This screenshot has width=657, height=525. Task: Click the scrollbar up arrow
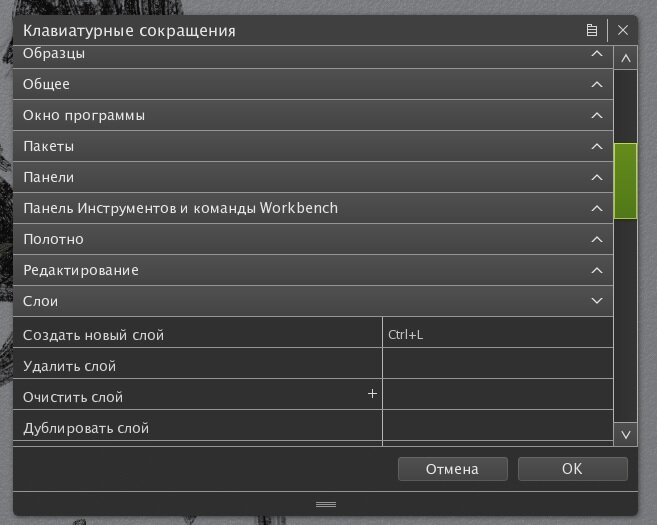tap(626, 58)
